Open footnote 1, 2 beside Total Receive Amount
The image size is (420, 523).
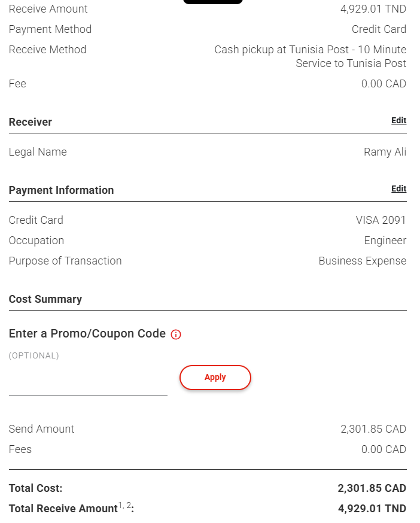click(x=125, y=506)
